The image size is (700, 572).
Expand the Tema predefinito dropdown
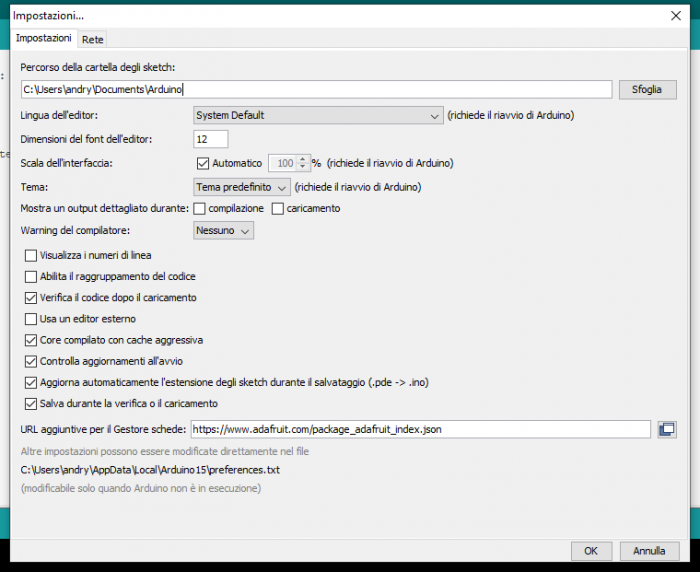pos(242,186)
